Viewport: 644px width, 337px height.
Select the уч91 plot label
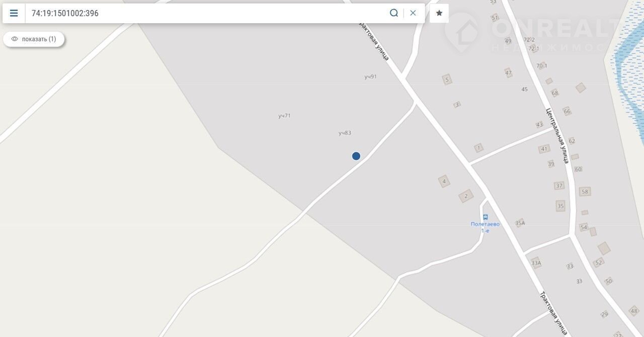point(371,76)
